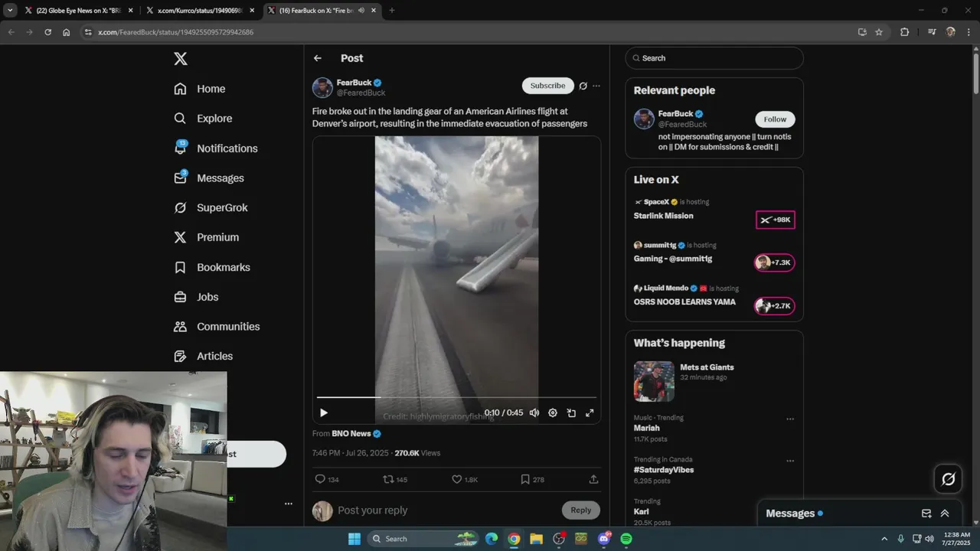This screenshot has width=980, height=551.
Task: Open Spotify from the taskbar
Action: point(626,539)
